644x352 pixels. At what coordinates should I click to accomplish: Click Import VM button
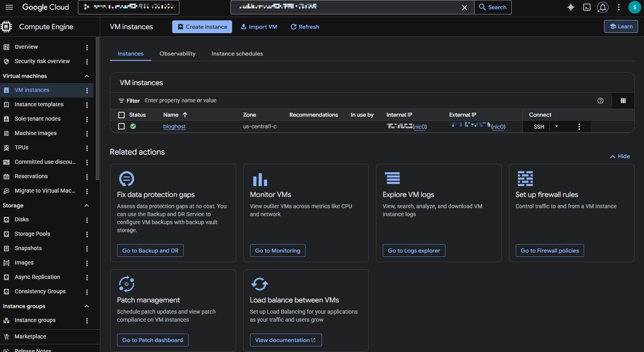(259, 27)
